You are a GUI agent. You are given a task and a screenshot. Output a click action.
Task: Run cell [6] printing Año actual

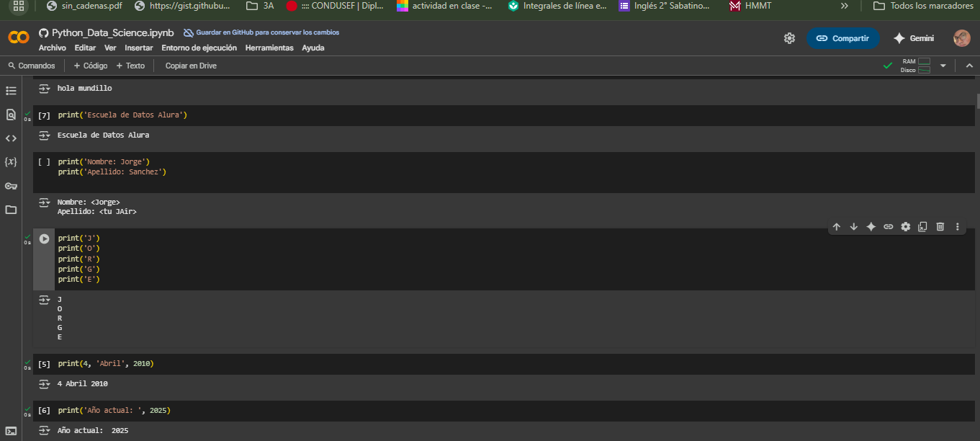click(x=44, y=411)
